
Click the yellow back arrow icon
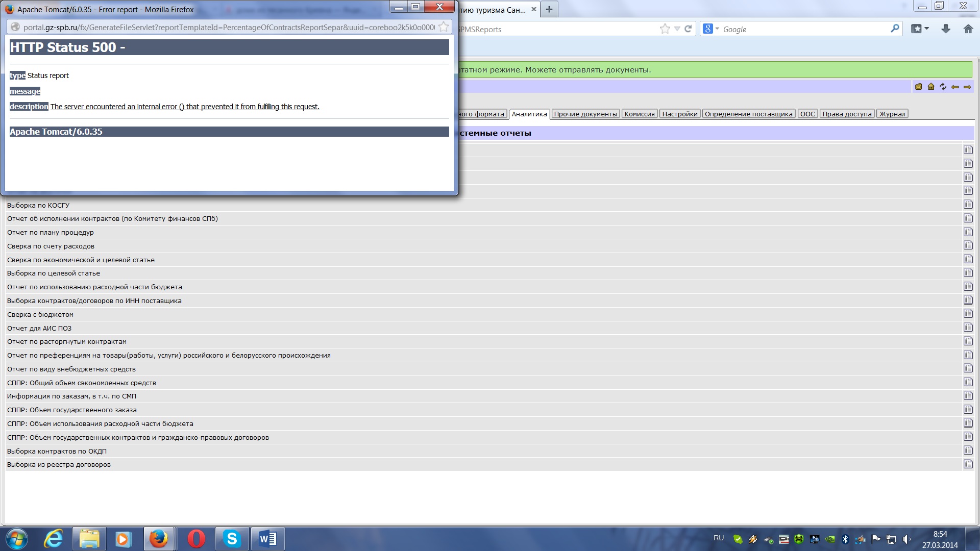click(x=955, y=87)
